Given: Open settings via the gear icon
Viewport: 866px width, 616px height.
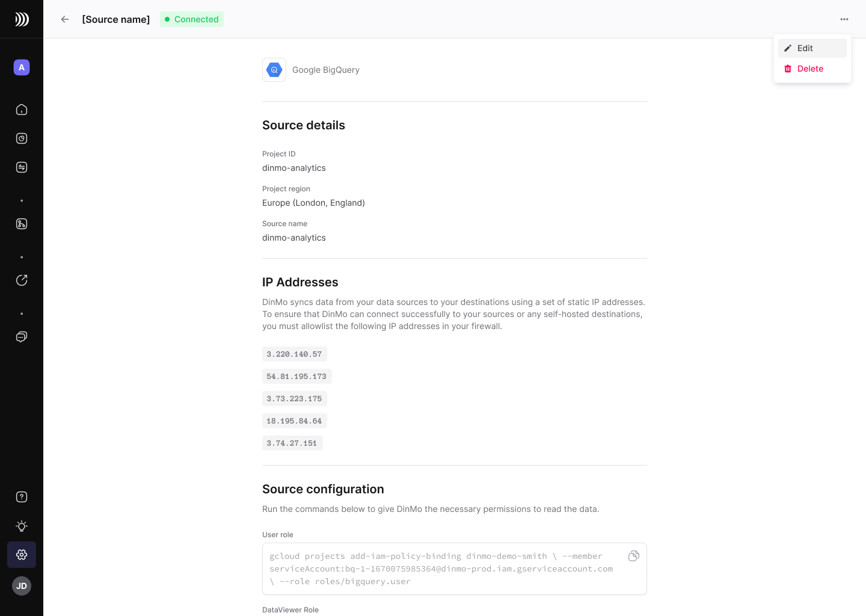Looking at the screenshot, I should [22, 555].
